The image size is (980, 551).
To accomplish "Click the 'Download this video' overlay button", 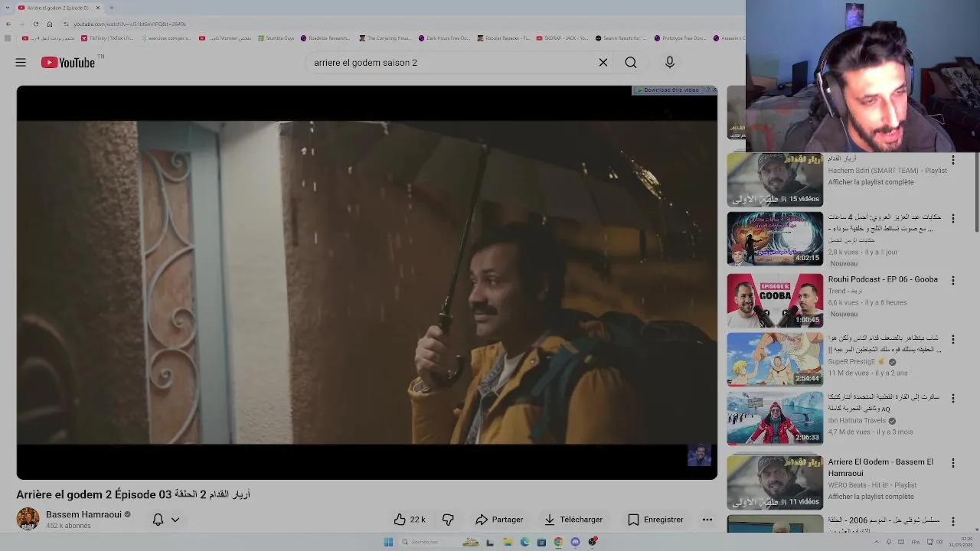I will tap(668, 90).
